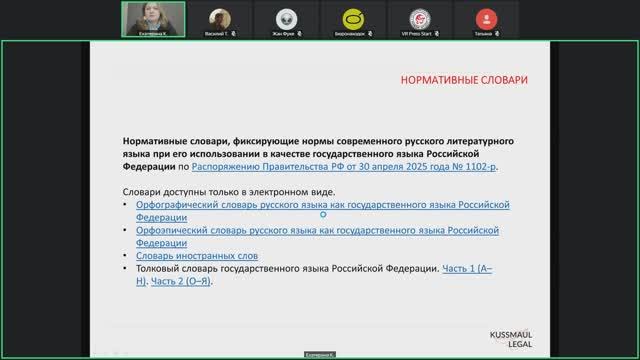Open Толковый словарь Часть 1 (А–Н) link
640x360 pixels.
(467, 269)
